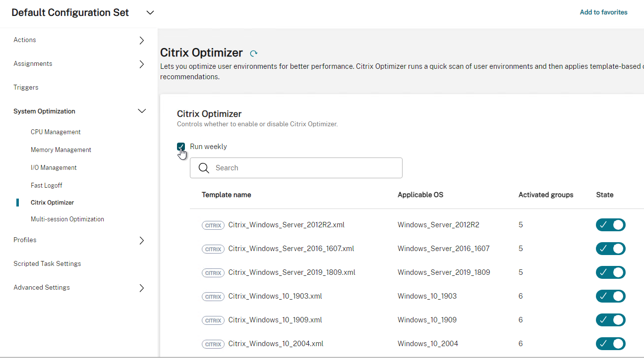Screen dimensions: 644x362
Task: Toggle the Citrix_Windows_10_1909.xml state switch
Action: pyautogui.click(x=611, y=320)
